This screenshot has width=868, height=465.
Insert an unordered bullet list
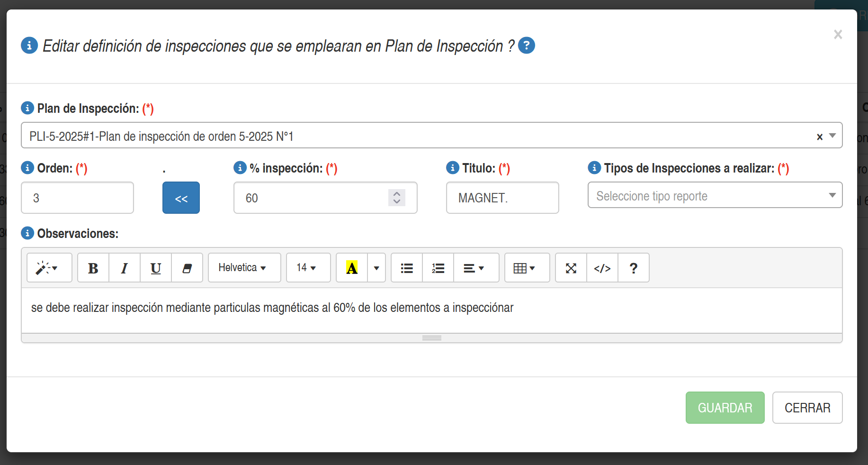pos(407,268)
